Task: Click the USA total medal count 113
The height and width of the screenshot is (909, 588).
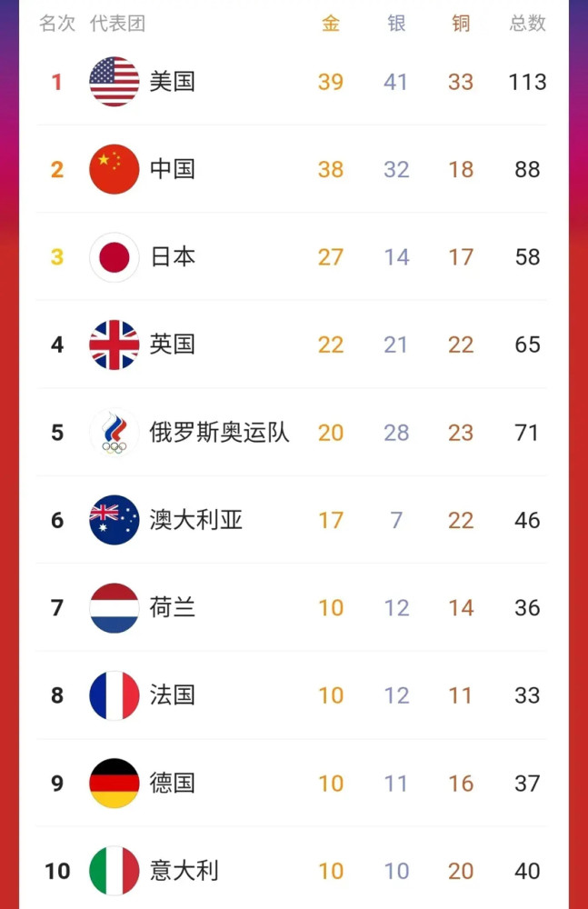Action: click(527, 82)
